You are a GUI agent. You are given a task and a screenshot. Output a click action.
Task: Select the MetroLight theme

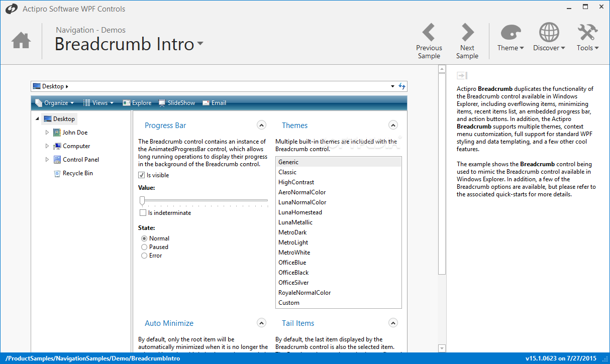click(x=339, y=242)
